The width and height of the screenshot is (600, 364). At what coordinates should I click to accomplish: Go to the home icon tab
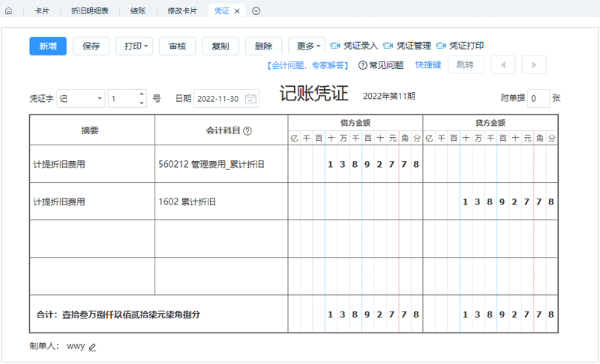(8, 11)
